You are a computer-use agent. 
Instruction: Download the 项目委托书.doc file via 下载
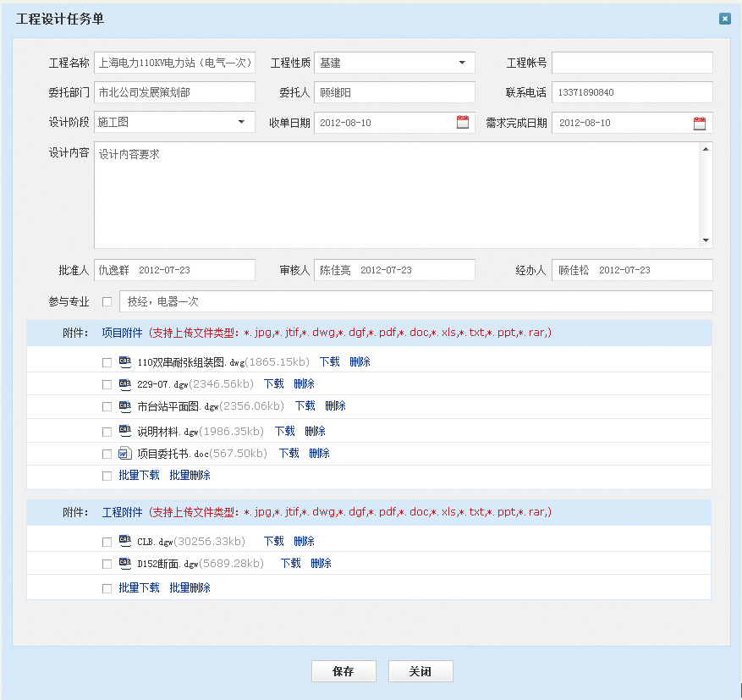[289, 453]
